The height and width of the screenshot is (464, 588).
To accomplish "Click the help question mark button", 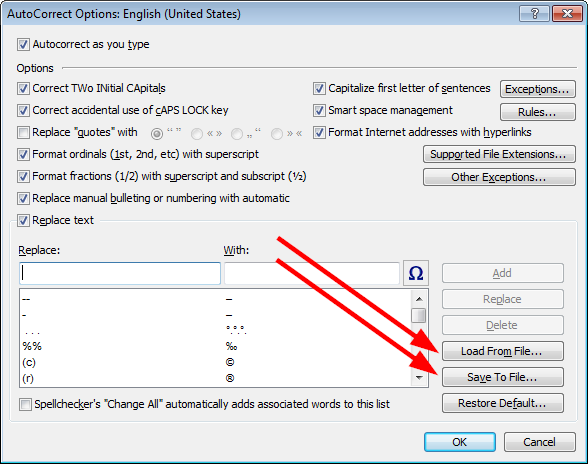I will click(x=534, y=14).
